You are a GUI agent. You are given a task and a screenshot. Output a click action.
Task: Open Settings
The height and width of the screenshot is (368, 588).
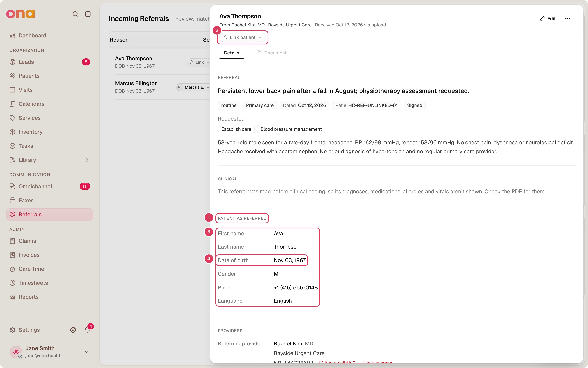click(x=24, y=330)
